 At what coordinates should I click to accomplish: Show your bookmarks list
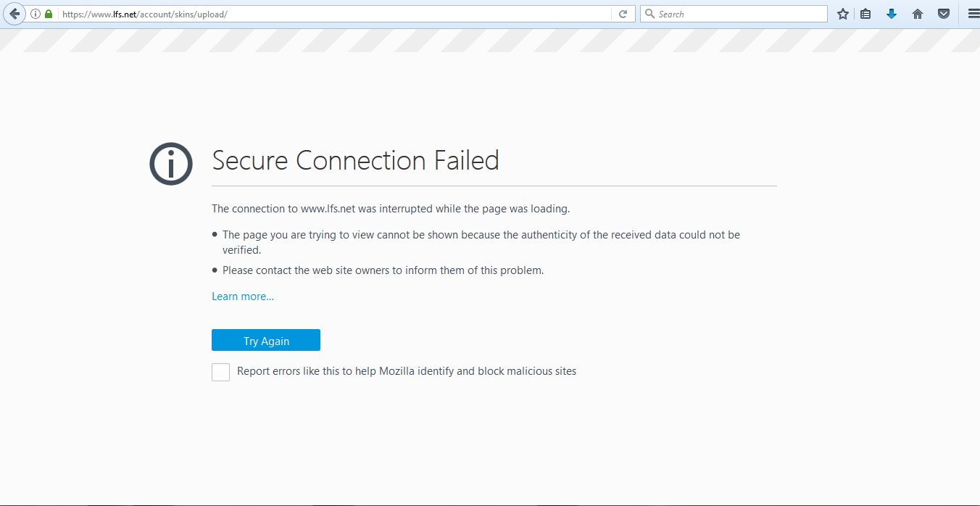[x=865, y=14]
